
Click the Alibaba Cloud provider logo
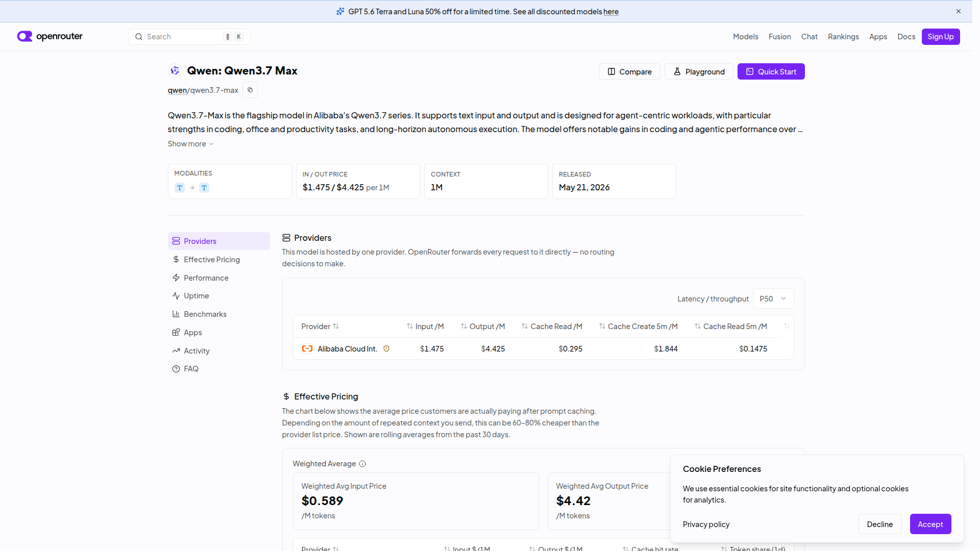point(307,348)
